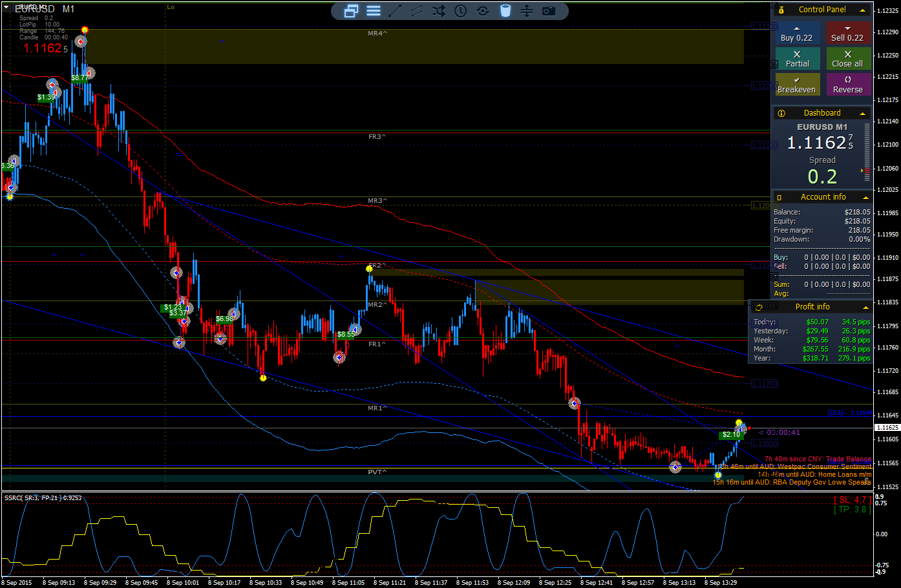Click the Breakeven button
The image size is (901, 588).
click(x=797, y=85)
